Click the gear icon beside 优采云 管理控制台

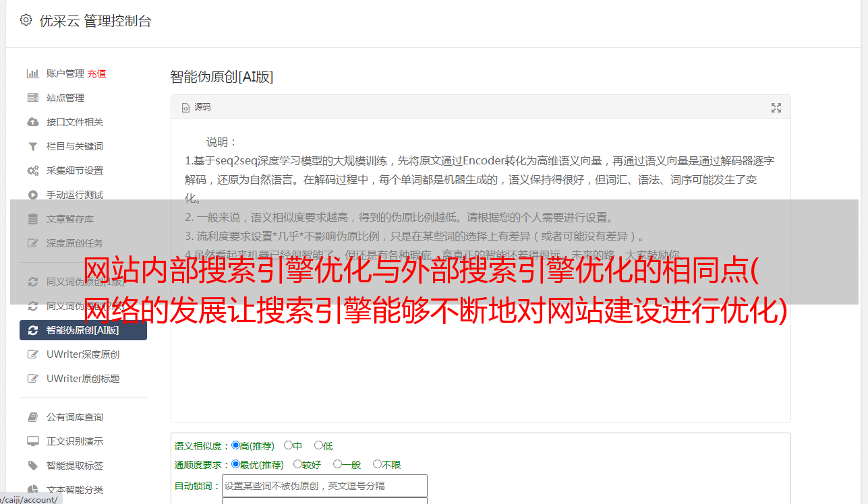[x=26, y=20]
